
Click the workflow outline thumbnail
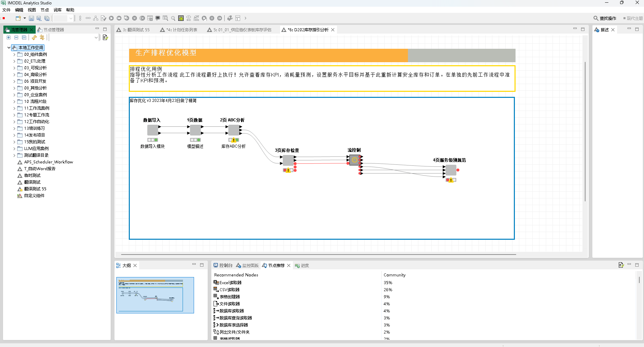[x=155, y=295]
